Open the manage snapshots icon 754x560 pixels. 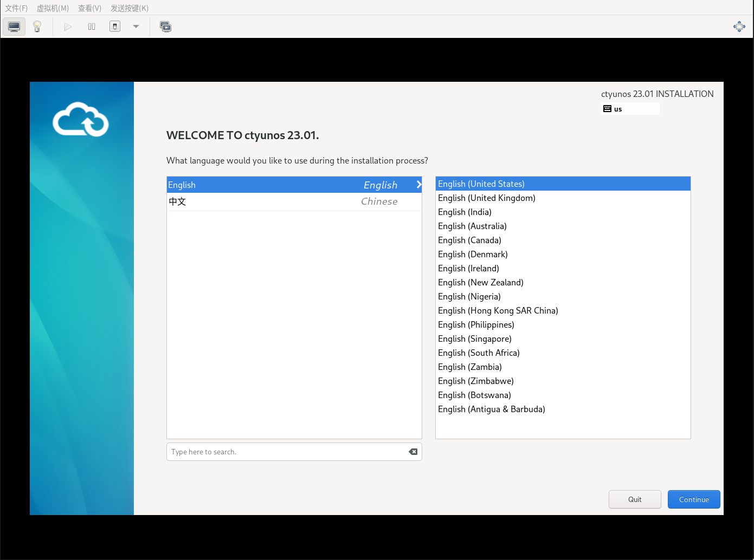coord(166,27)
